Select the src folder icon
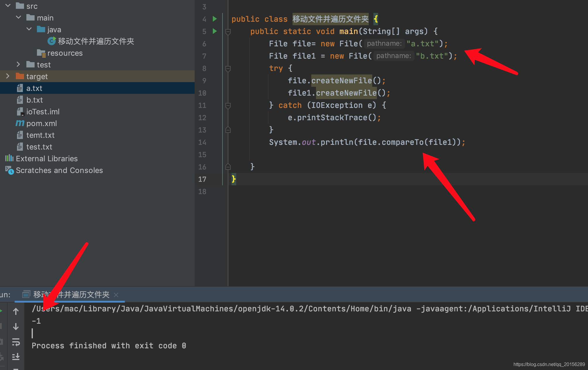The image size is (588, 370). click(x=20, y=6)
